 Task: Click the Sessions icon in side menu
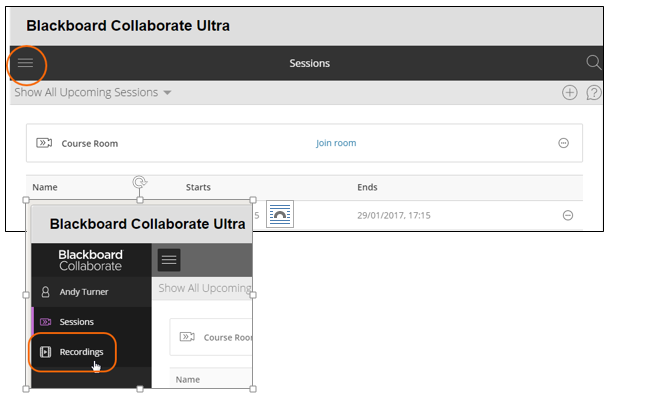point(45,322)
